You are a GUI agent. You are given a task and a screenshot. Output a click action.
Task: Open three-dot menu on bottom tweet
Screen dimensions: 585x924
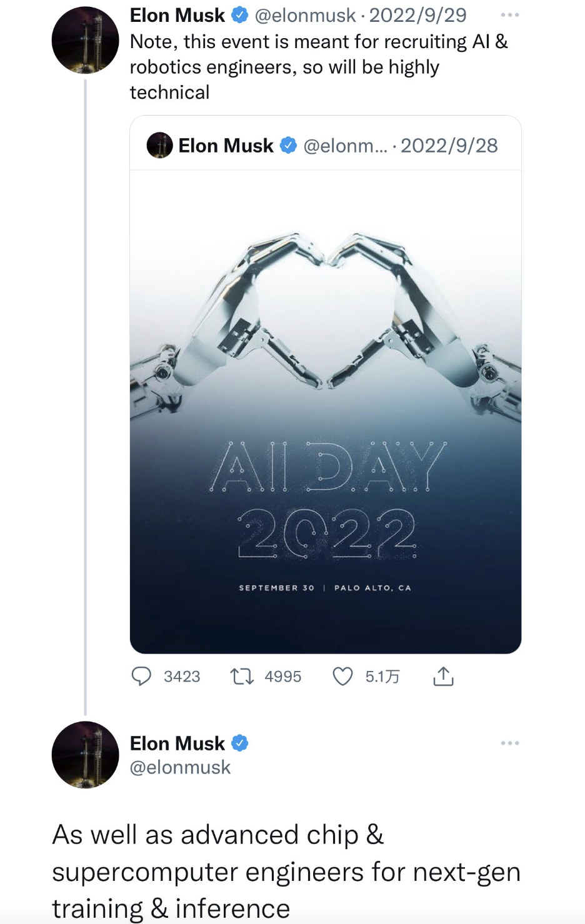click(x=509, y=743)
